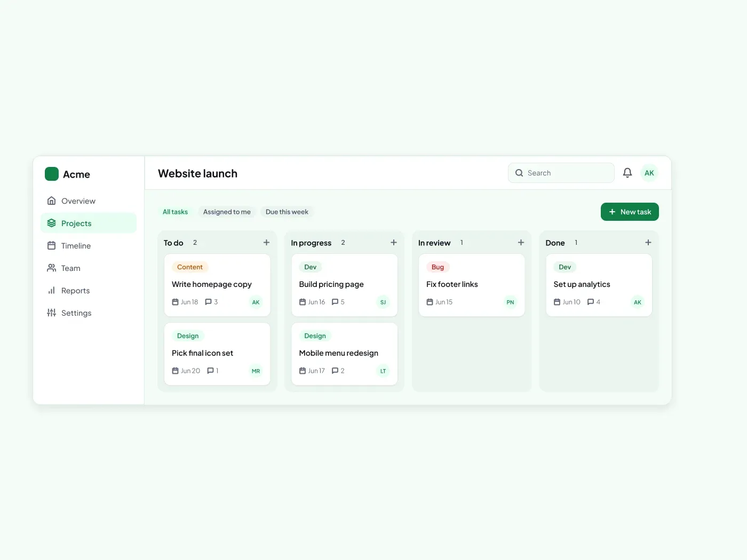Click the Content tag label
747x560 pixels.
[x=190, y=267]
